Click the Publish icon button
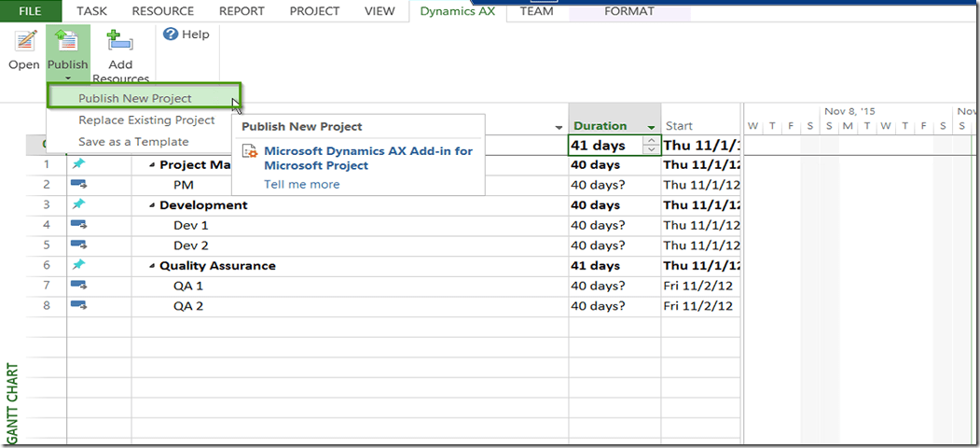Viewport: 980px width, 448px height. click(x=67, y=43)
